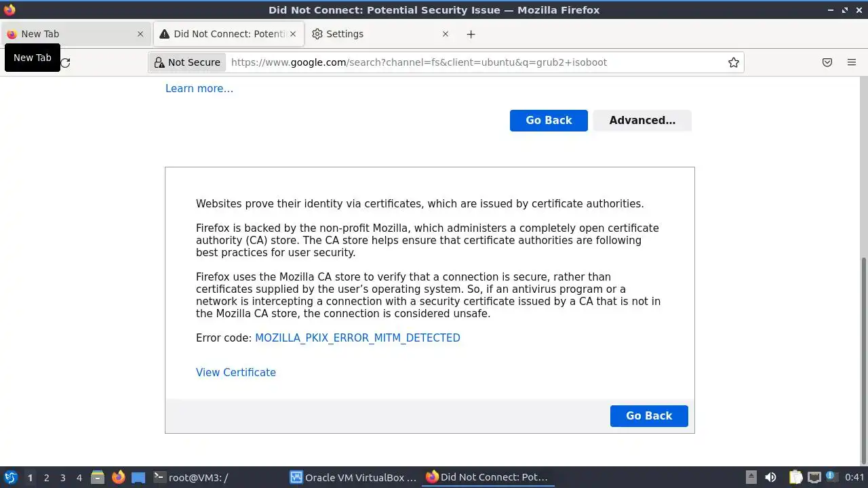This screenshot has height=488, width=868.
Task: Open the Lubuntu start menu
Action: (x=10, y=477)
